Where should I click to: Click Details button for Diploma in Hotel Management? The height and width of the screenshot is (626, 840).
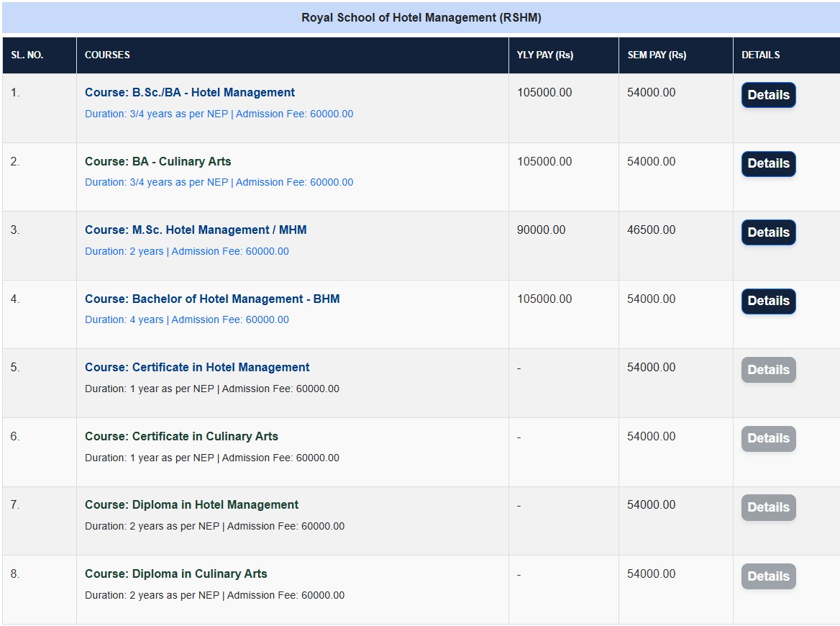coord(768,507)
